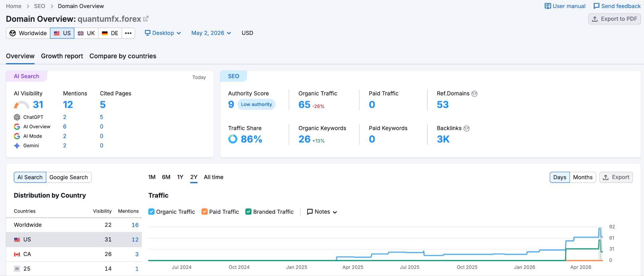644x276 pixels.
Task: Open the Compare by countries tab
Action: pos(123,56)
